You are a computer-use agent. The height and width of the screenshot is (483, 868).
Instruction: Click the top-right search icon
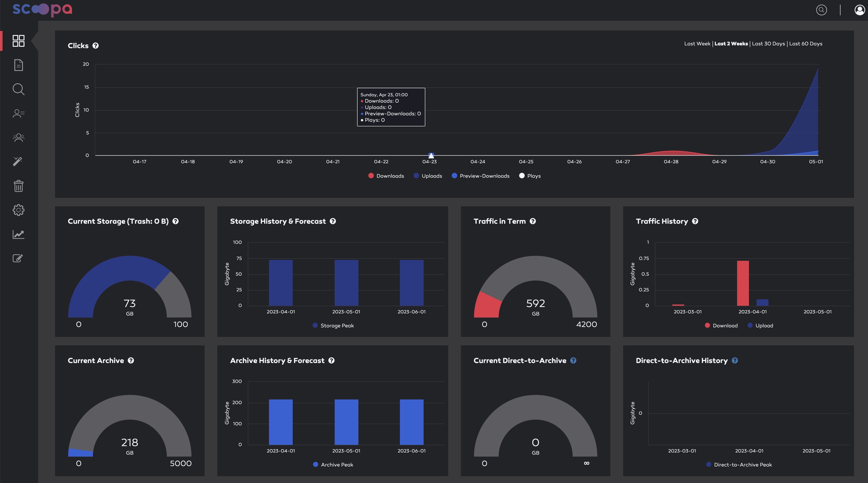(821, 10)
